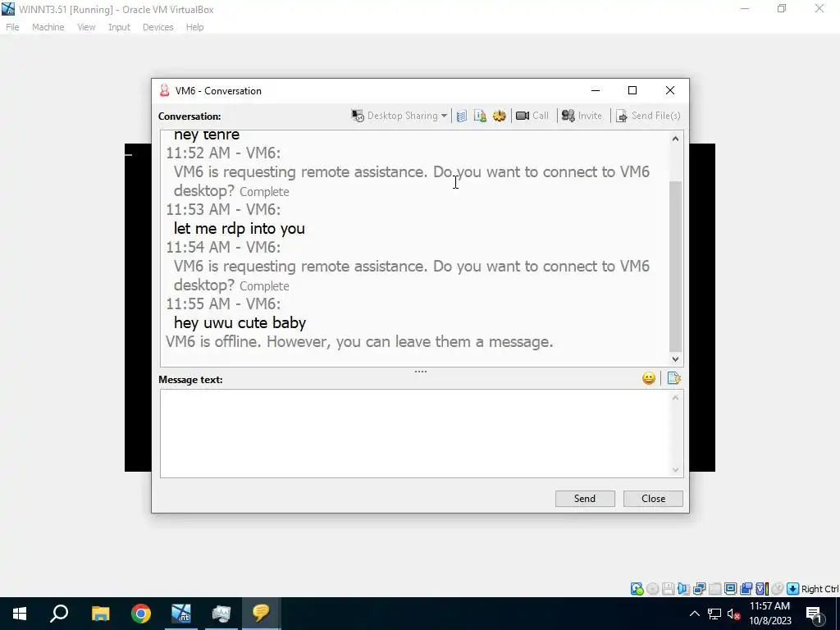Click VirtualBox mouse integration status icon
Screen dimensions: 840x630
(778, 589)
